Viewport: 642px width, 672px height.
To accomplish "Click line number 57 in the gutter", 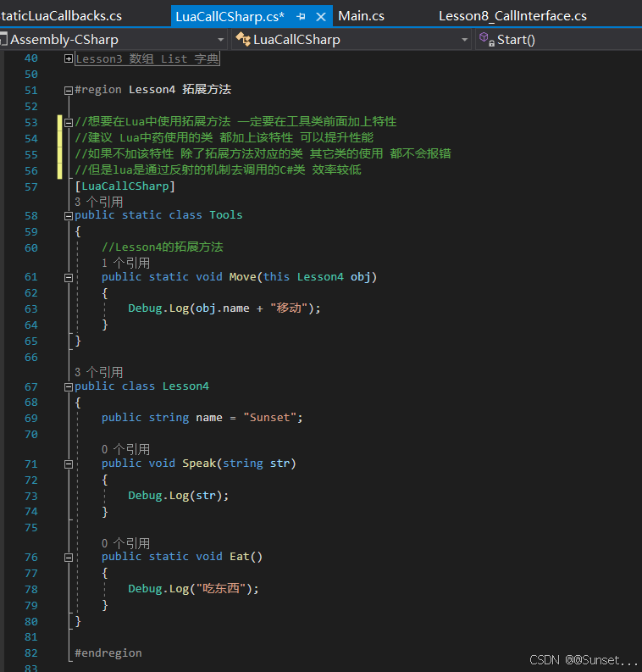I will pyautogui.click(x=31, y=187).
